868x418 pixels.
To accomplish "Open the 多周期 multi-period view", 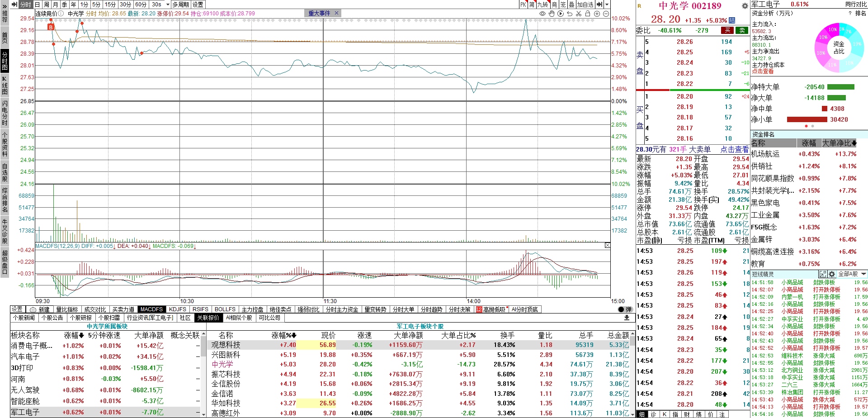I will point(180,5).
